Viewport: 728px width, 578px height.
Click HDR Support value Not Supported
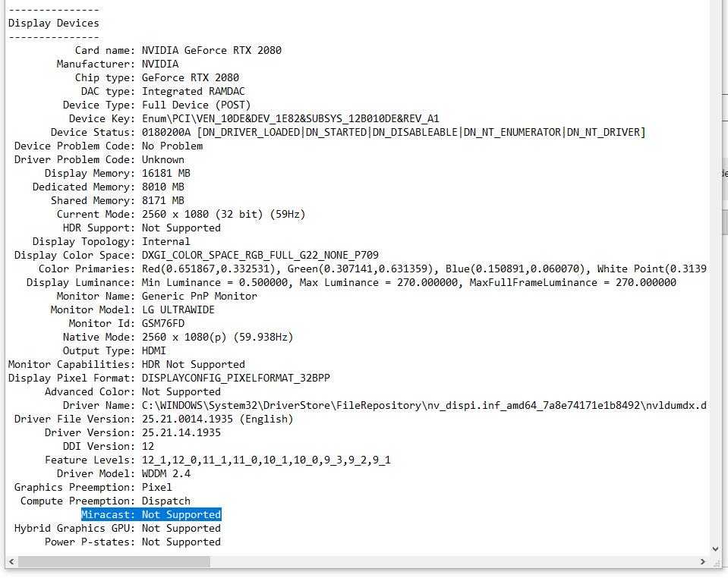tap(181, 228)
